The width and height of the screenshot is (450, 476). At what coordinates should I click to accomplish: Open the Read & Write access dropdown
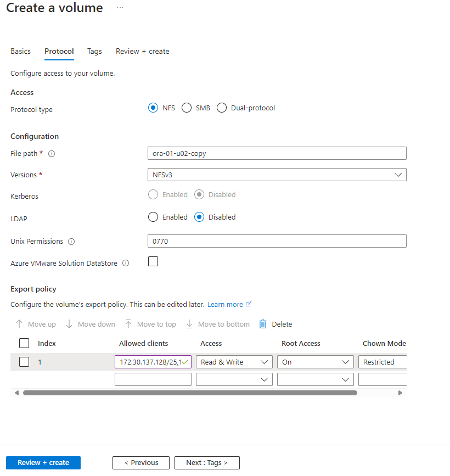[x=234, y=362]
